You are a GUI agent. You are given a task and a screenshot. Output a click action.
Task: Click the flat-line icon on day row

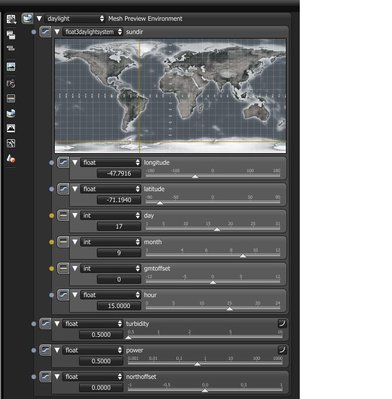(x=63, y=215)
